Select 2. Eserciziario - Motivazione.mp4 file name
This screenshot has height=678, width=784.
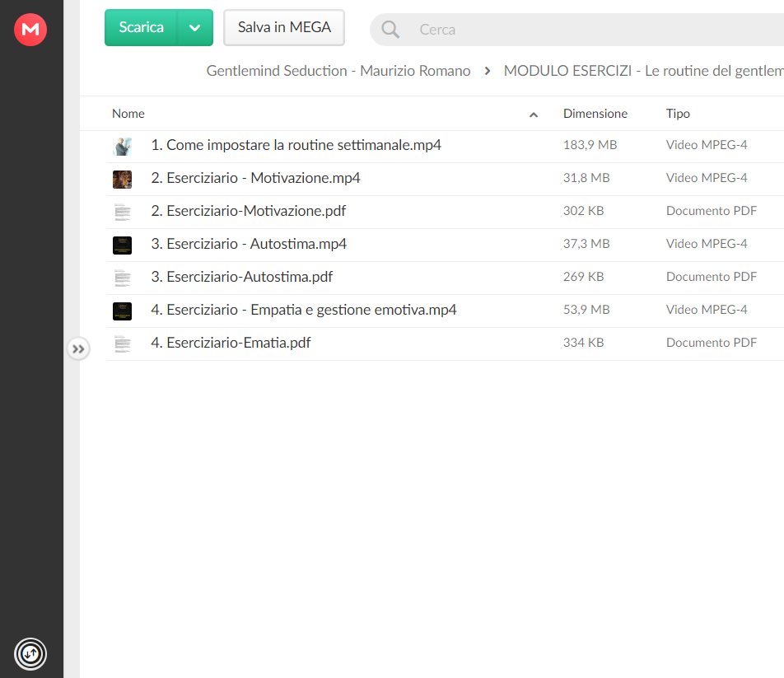coord(255,178)
